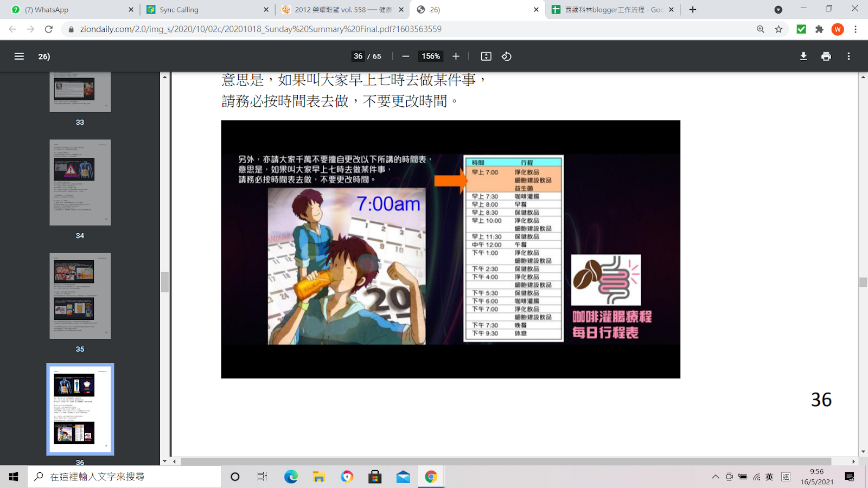The height and width of the screenshot is (488, 868).
Task: Open the tab search dropdown
Action: 778,10
